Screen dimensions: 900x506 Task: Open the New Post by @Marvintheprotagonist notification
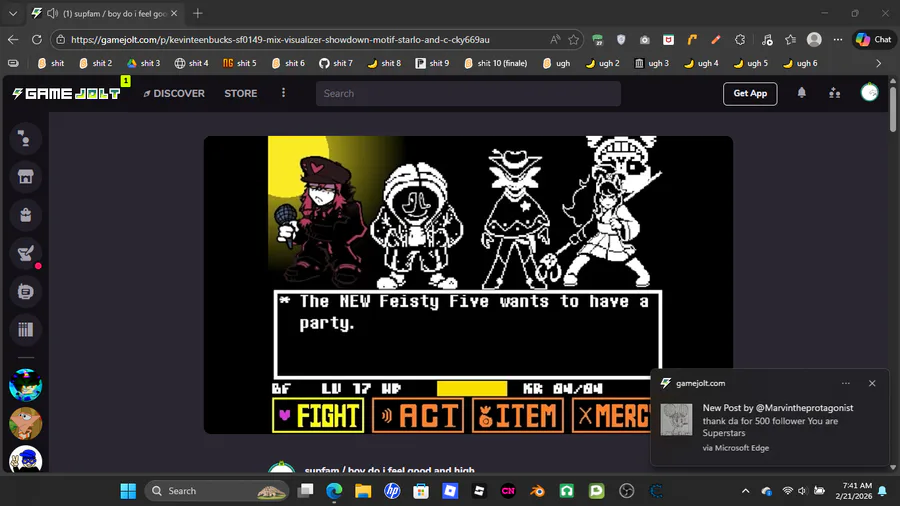click(770, 421)
